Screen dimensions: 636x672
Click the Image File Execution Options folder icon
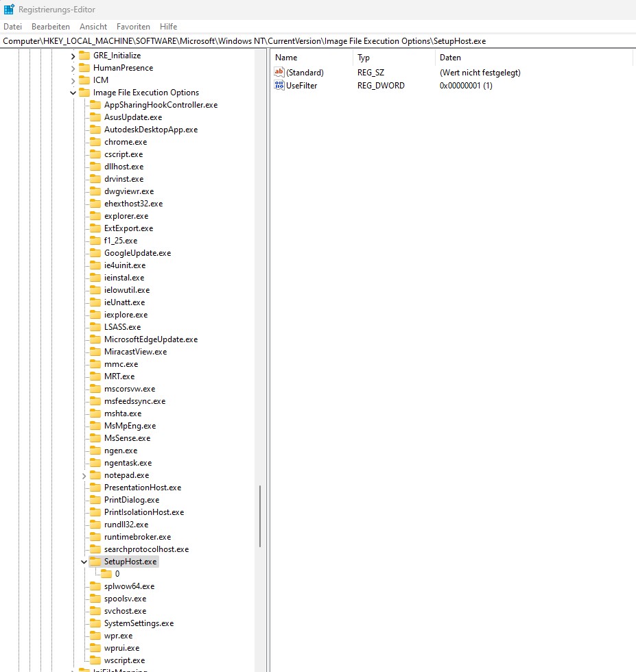point(84,92)
